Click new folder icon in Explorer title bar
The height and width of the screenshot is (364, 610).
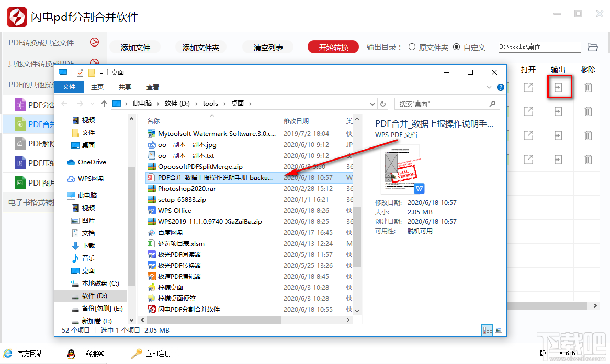click(x=92, y=72)
